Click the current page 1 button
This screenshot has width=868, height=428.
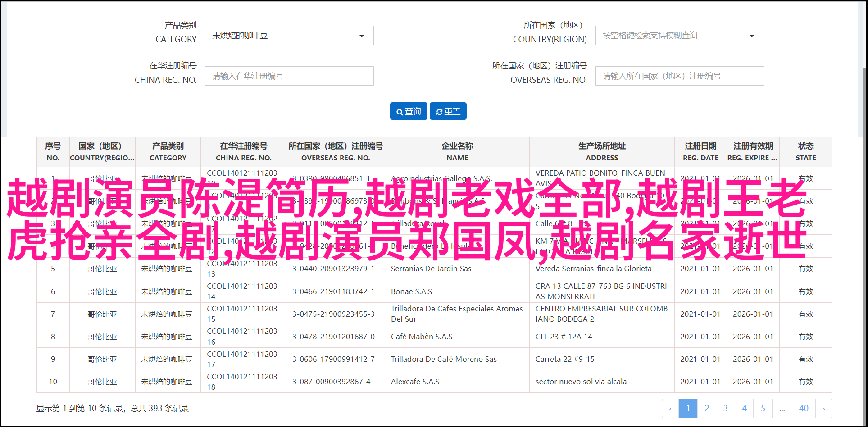tap(688, 409)
